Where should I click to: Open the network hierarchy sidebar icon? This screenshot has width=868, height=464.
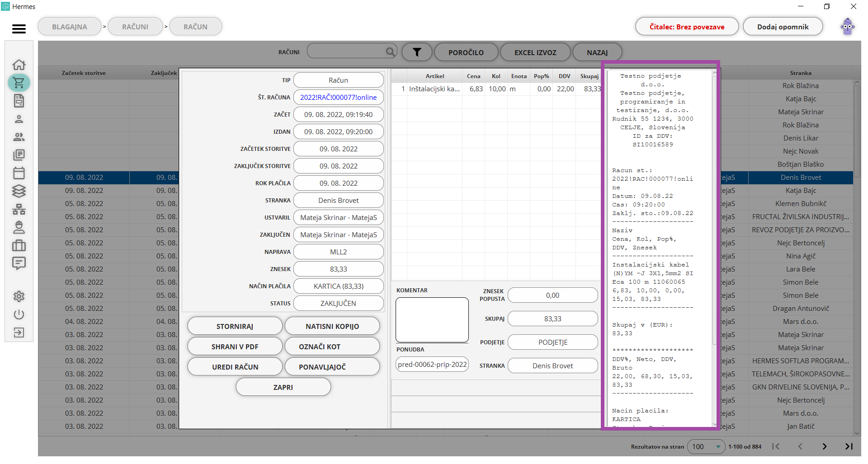click(x=19, y=209)
